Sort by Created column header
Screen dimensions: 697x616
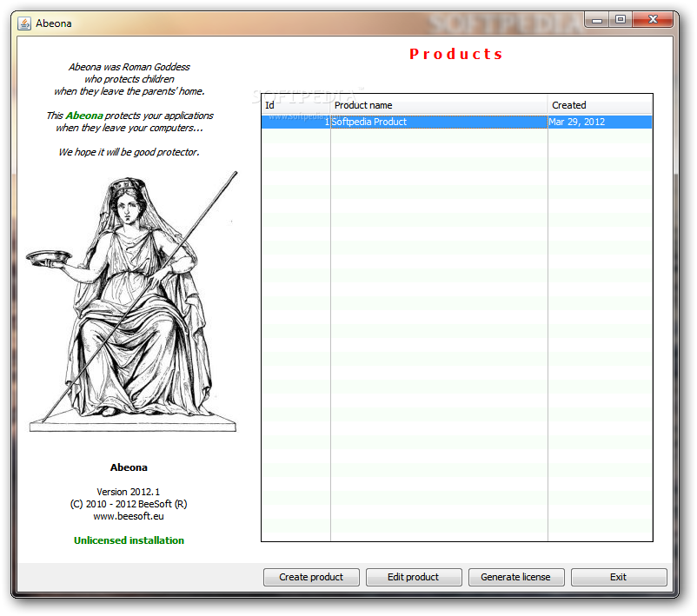pyautogui.click(x=600, y=105)
